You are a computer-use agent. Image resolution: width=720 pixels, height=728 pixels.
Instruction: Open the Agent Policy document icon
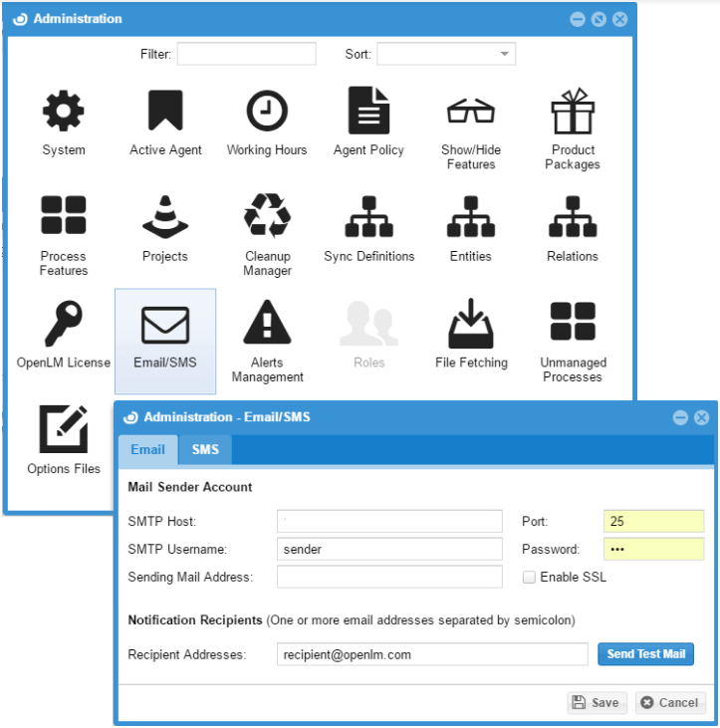point(368,112)
